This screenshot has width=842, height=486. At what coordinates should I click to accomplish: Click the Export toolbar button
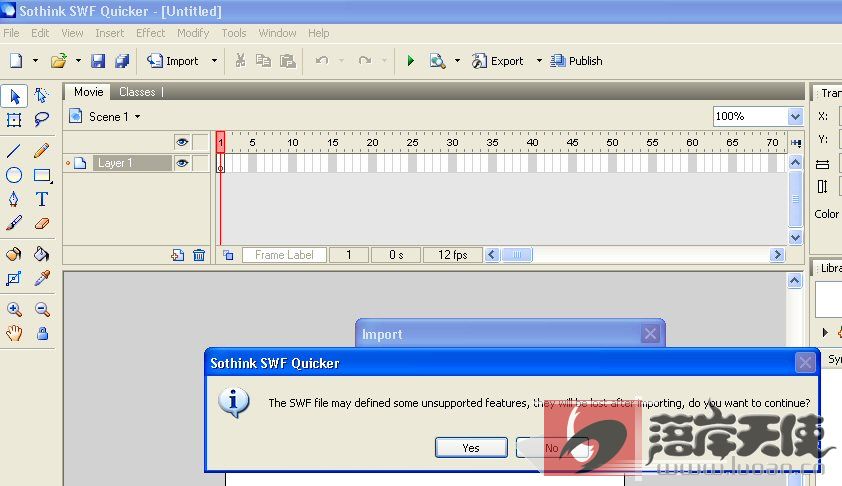pos(497,61)
